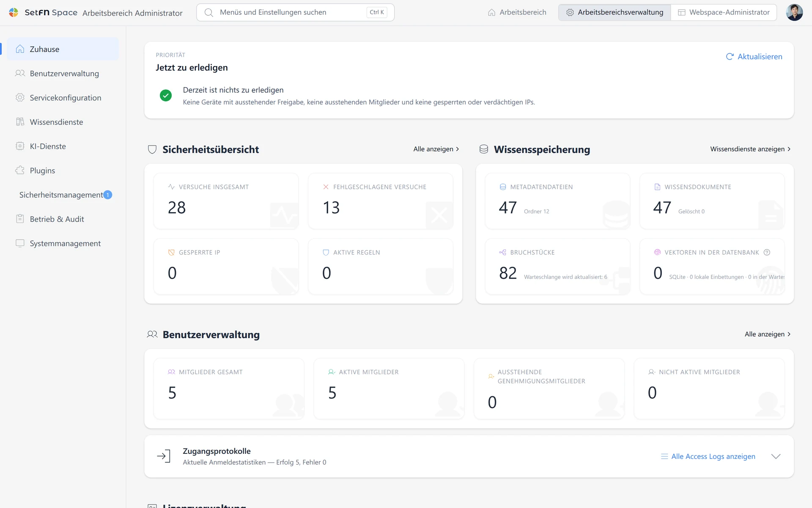The width and height of the screenshot is (812, 508).
Task: Click the Wissensspeicherung database icon
Action: tap(484, 149)
